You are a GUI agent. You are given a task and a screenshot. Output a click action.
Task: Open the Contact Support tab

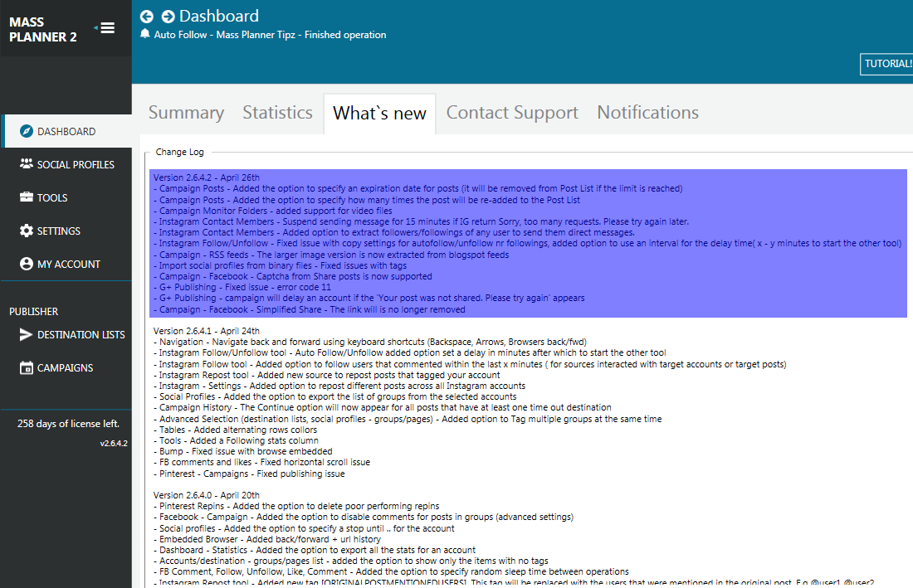coord(512,113)
